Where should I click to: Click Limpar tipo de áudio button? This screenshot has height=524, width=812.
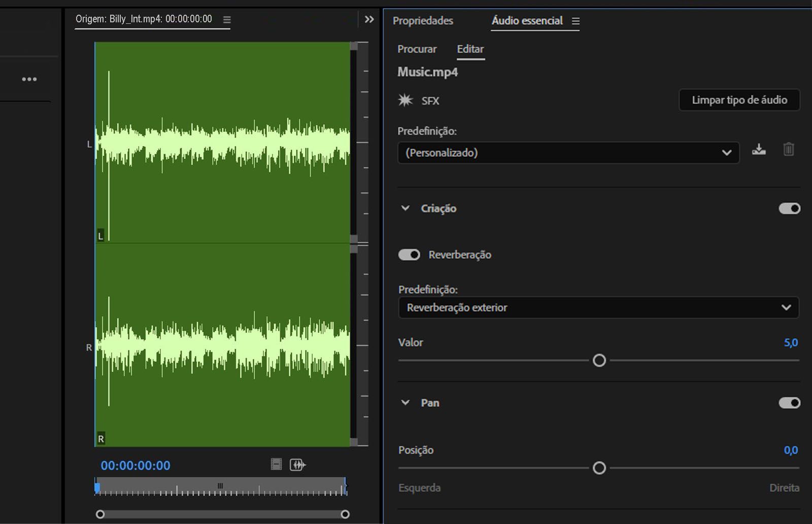pyautogui.click(x=739, y=100)
